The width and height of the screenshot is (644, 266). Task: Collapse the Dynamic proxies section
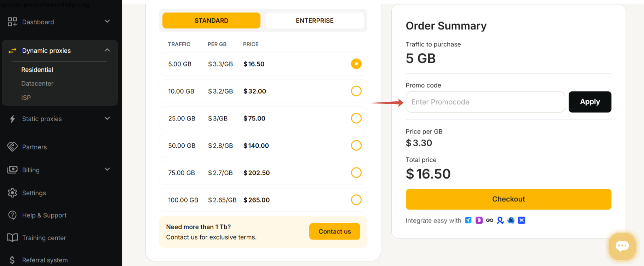[107, 50]
